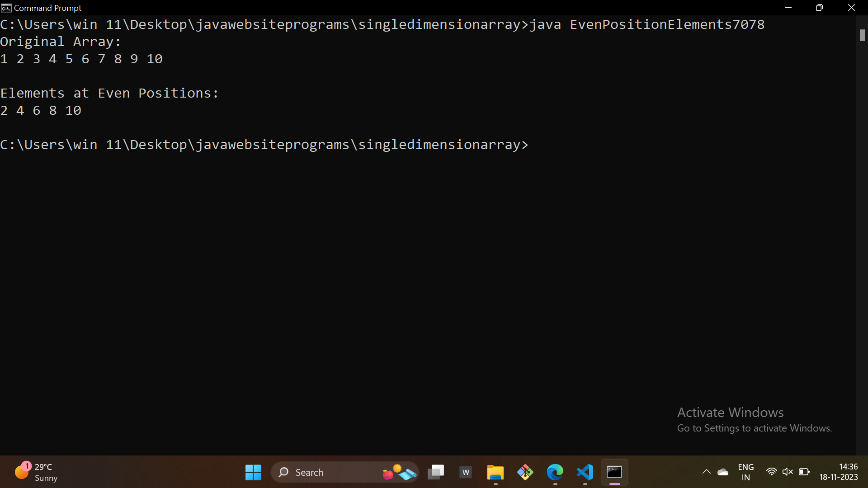Open the Word app taskbar icon
Viewport: 868px width, 488px height.
466,472
